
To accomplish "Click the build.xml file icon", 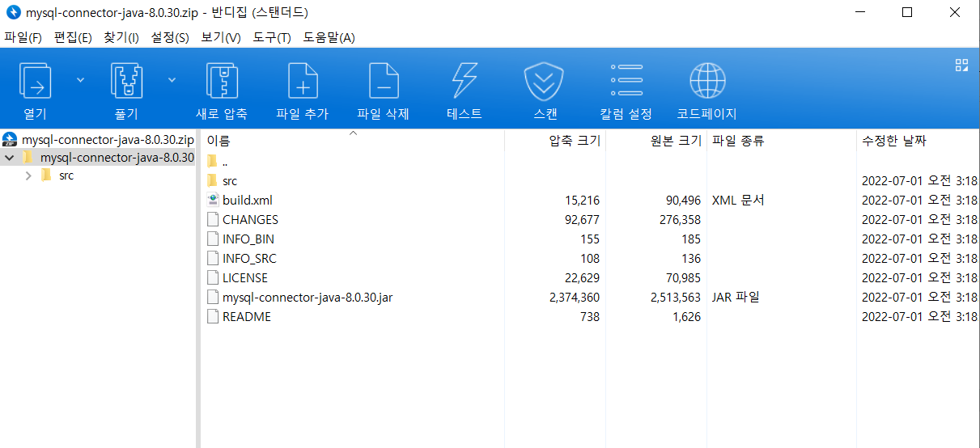I will tap(213, 200).
